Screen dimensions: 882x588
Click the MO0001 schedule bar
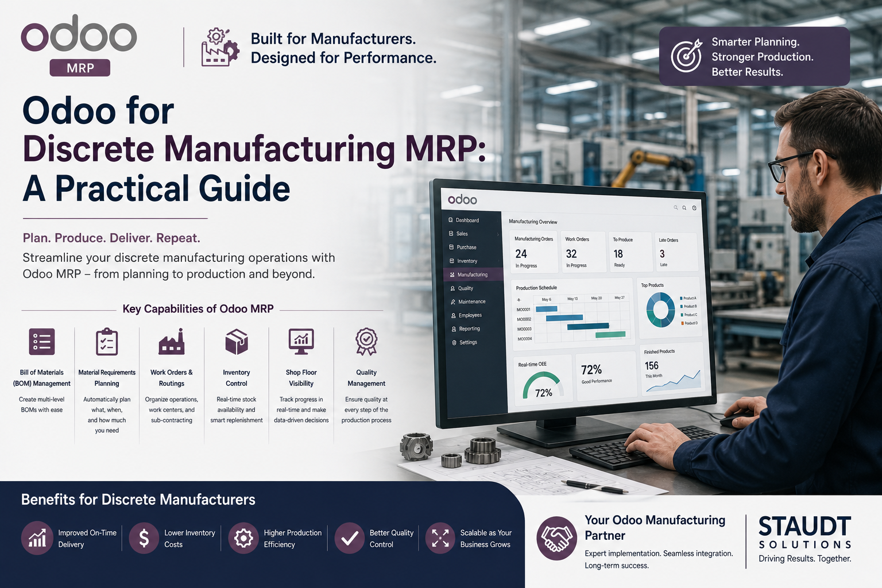(547, 309)
